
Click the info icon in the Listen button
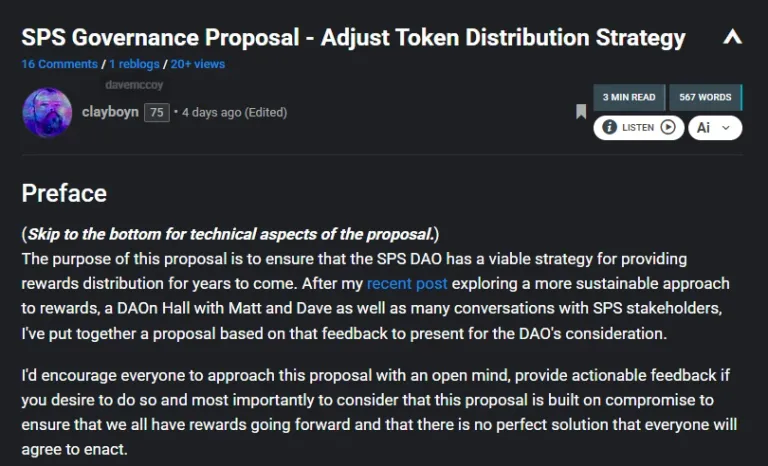tap(607, 127)
